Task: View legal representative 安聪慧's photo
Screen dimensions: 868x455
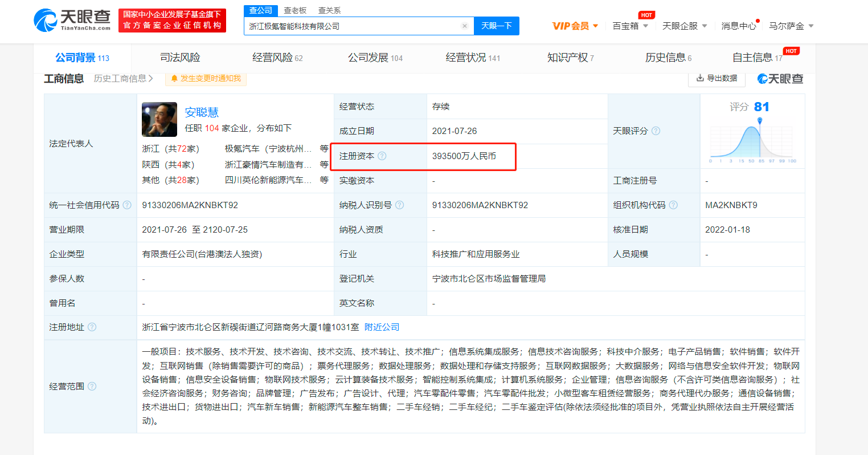Action: [x=159, y=119]
